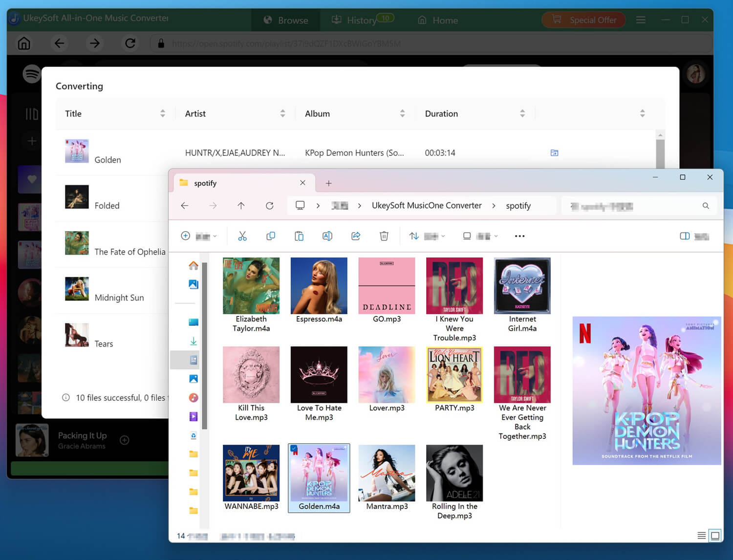733x560 pixels.
Task: Click the Special Offer button
Action: point(583,20)
